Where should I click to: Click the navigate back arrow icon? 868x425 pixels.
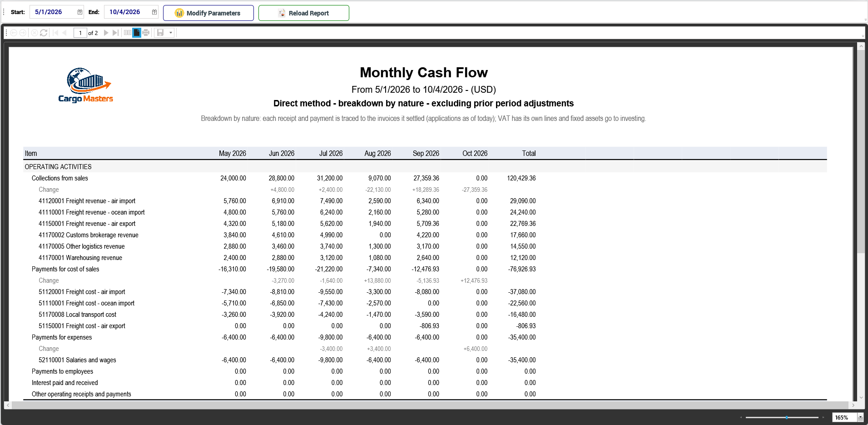click(x=14, y=33)
